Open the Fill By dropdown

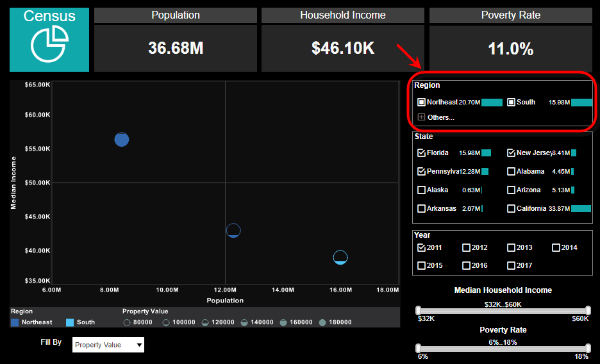click(x=108, y=345)
